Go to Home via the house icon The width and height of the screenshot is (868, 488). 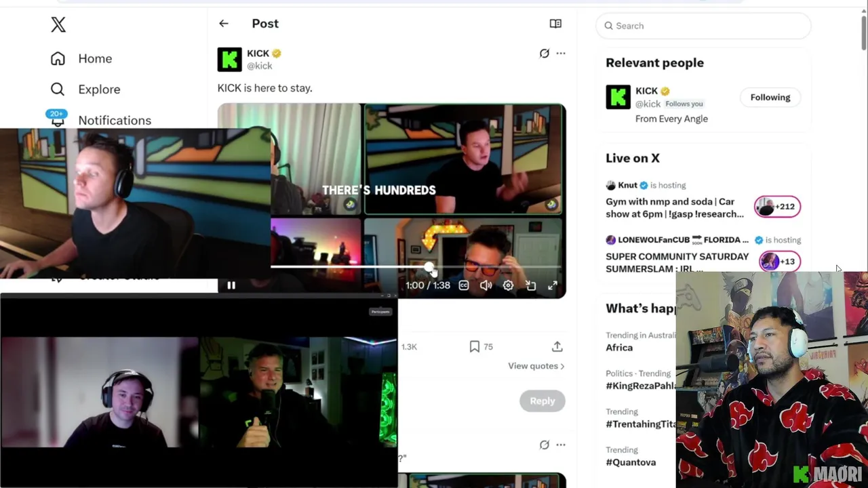[x=58, y=59]
